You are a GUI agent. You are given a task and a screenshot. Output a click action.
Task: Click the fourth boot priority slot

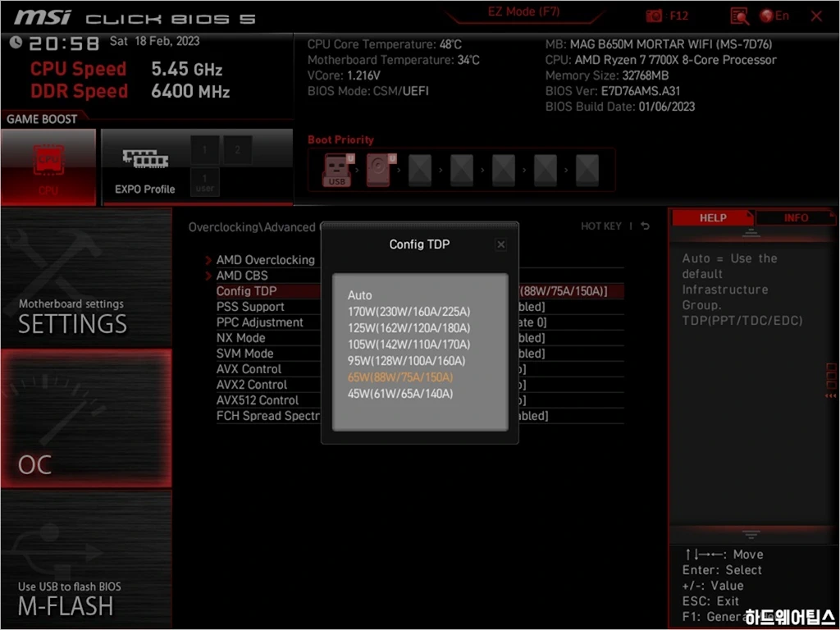pyautogui.click(x=462, y=170)
